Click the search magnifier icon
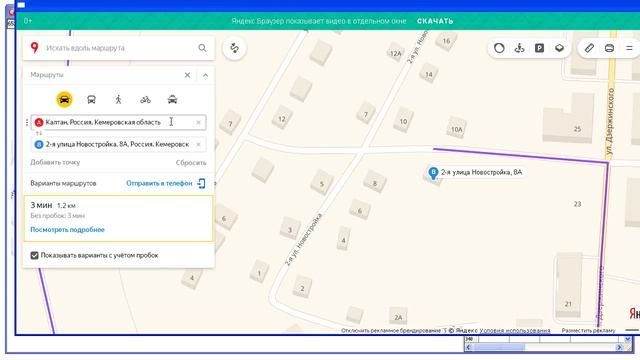Viewport: 640px width, 360px height. (x=202, y=48)
